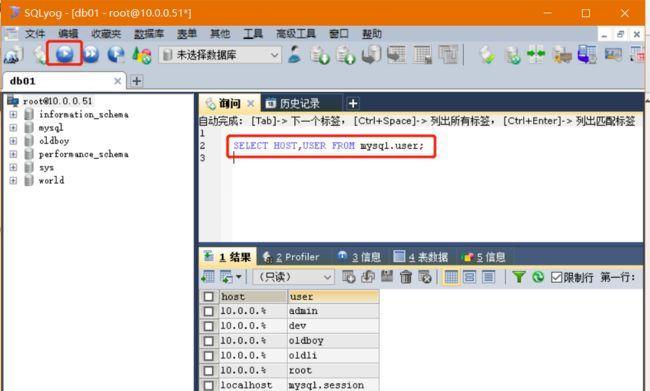Check the row checkbox for oldboy
The width and height of the screenshot is (650, 391).
[209, 341]
